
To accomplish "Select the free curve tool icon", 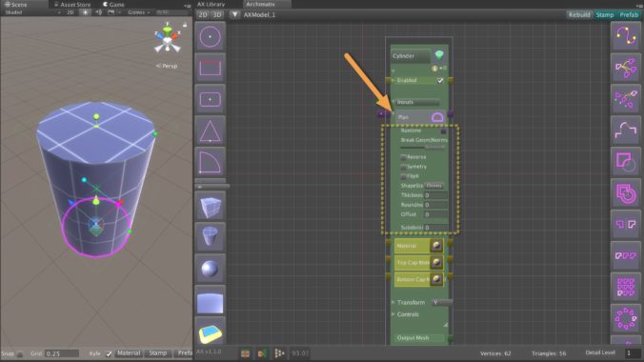I will click(x=626, y=36).
